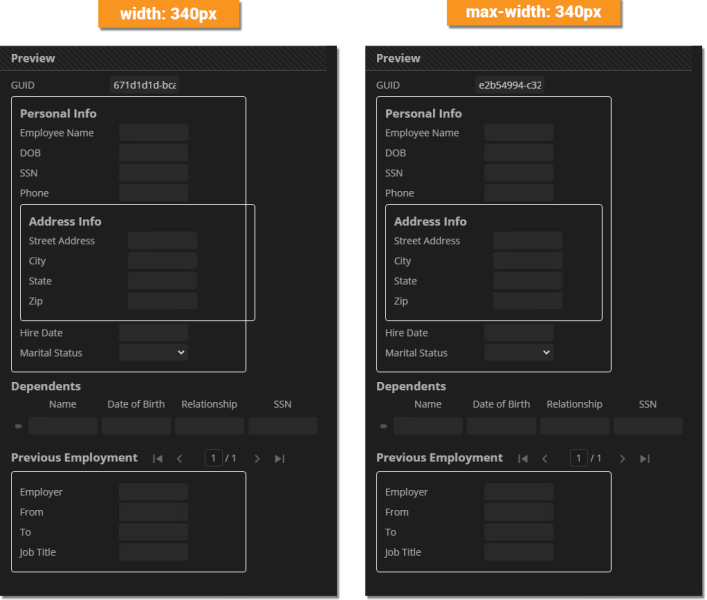Viewport: 707px width, 600px height.
Task: Focus Hire Date field in left preview
Action: click(x=154, y=333)
